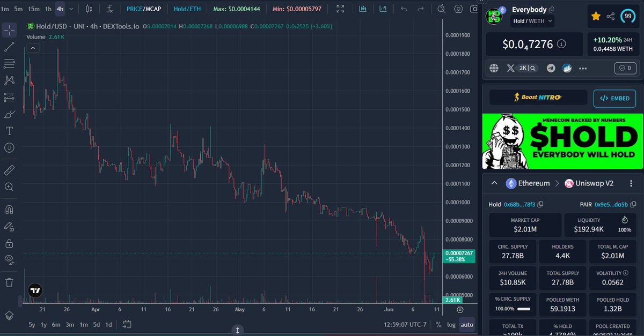The width and height of the screenshot is (644, 336).
Task: Enter fullscreen chart mode
Action: [341, 9]
